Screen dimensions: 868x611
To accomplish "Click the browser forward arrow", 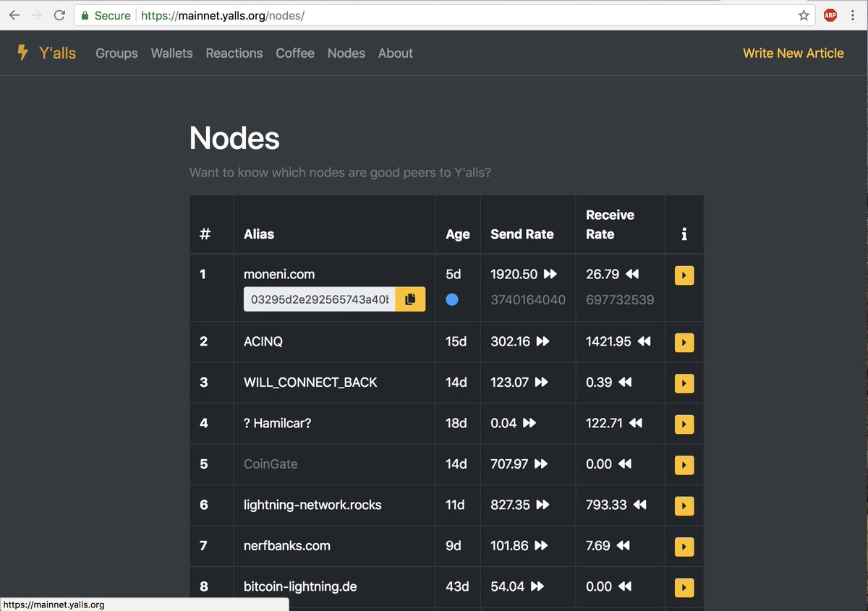I will pyautogui.click(x=37, y=15).
